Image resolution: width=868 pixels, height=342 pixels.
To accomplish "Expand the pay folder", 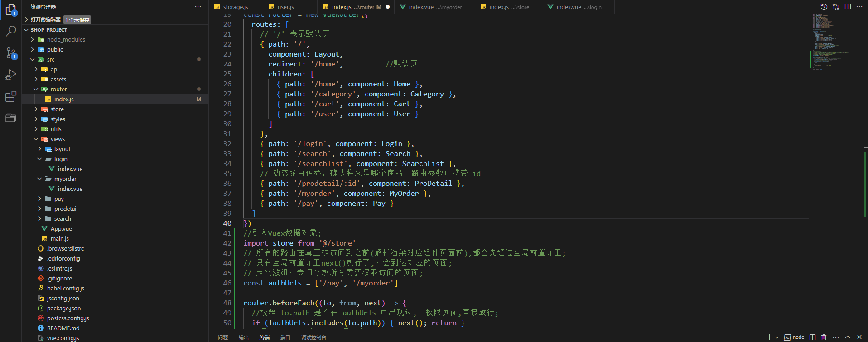I will coord(39,199).
